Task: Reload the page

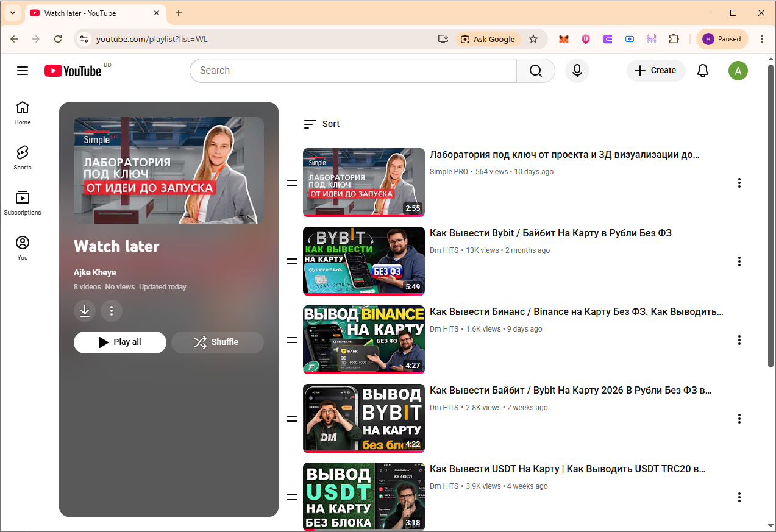Action: [58, 39]
